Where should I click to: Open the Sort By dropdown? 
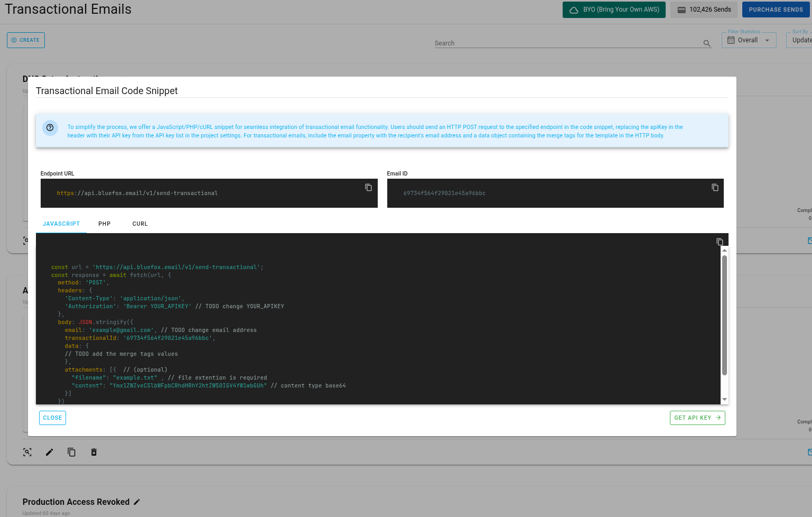click(x=800, y=40)
